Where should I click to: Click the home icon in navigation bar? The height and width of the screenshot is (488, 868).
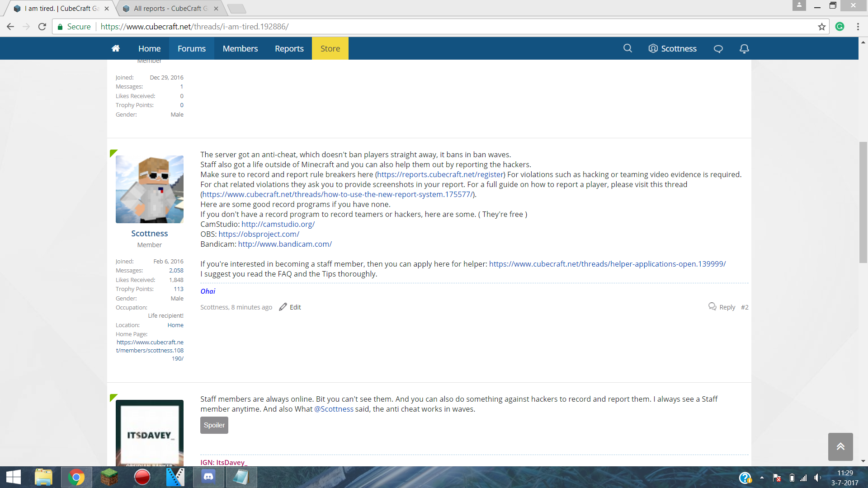(x=116, y=48)
